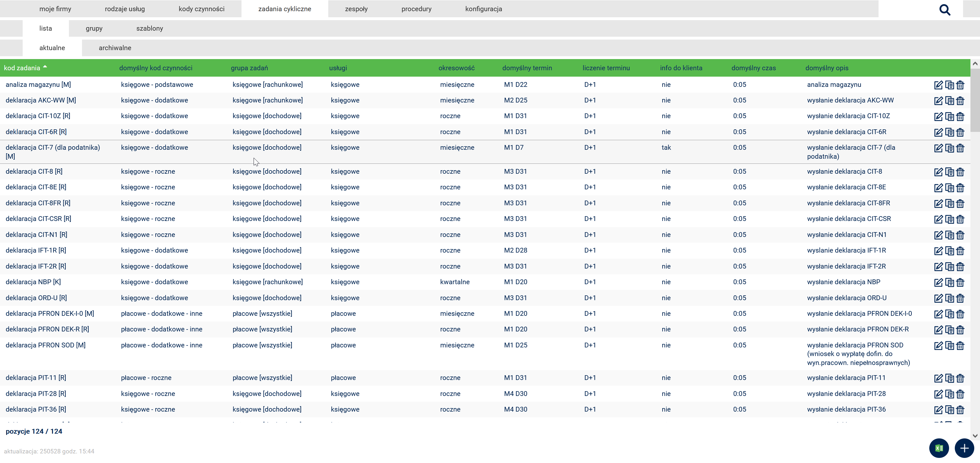Image resolution: width=980 pixels, height=463 pixels.
Task: Switch to rodzaje usług tab
Action: pos(125,9)
